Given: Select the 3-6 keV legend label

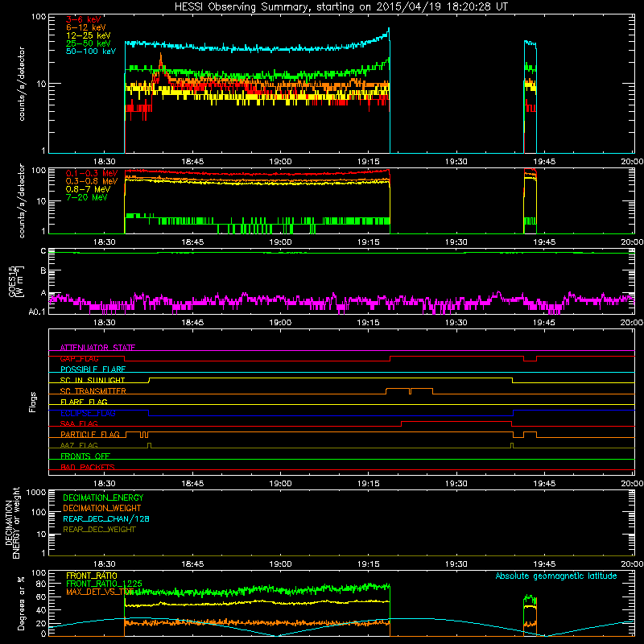Looking at the screenshot, I should [83, 19].
